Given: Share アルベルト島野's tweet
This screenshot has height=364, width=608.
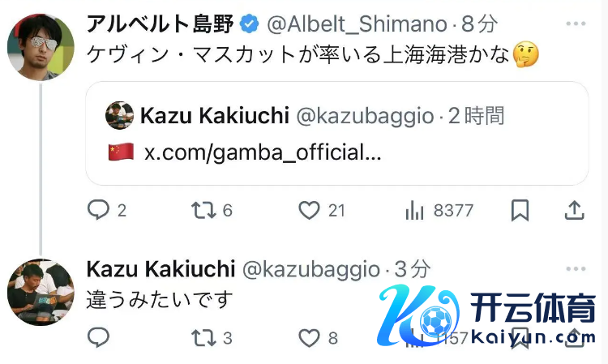Looking at the screenshot, I should pyautogui.click(x=574, y=210).
